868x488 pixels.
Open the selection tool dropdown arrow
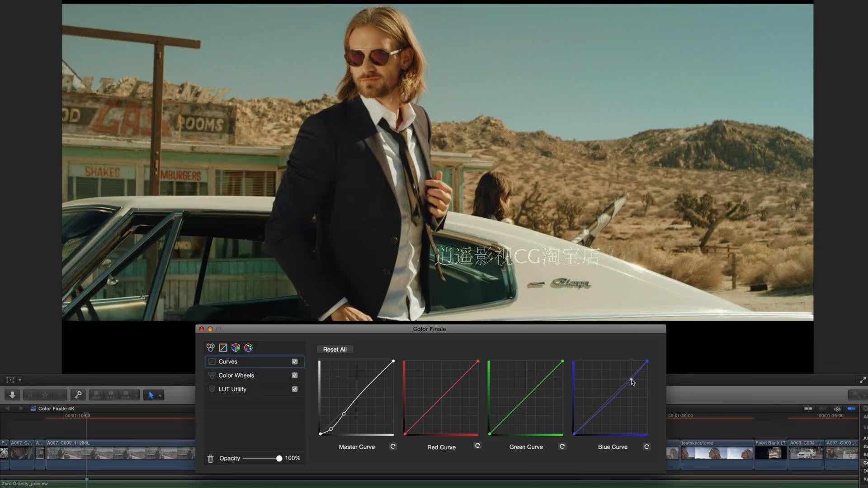pyautogui.click(x=160, y=395)
